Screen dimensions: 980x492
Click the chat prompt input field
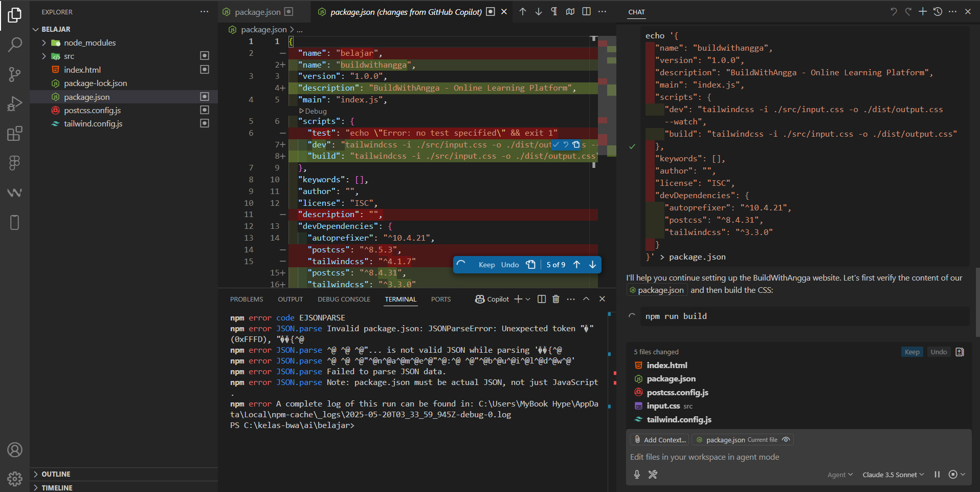(x=798, y=457)
